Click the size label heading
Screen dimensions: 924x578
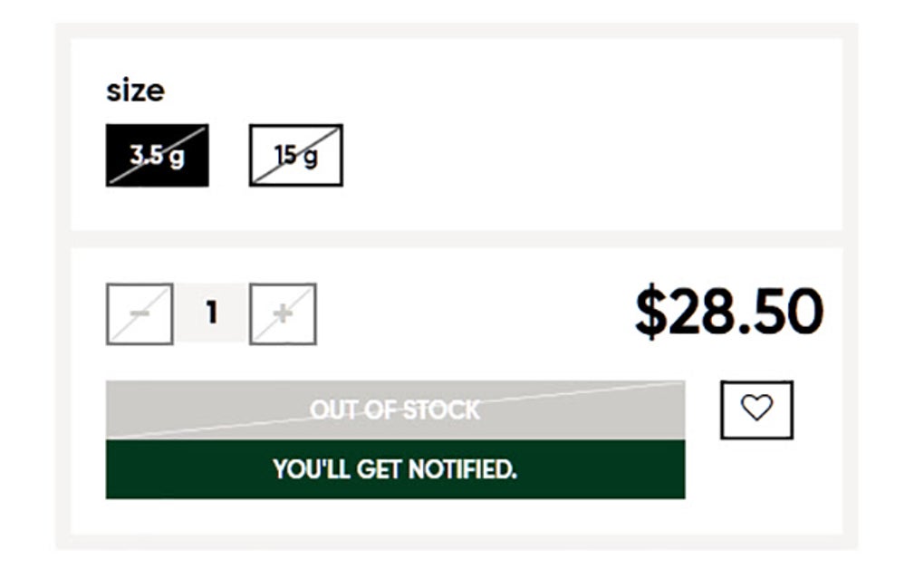(x=135, y=91)
